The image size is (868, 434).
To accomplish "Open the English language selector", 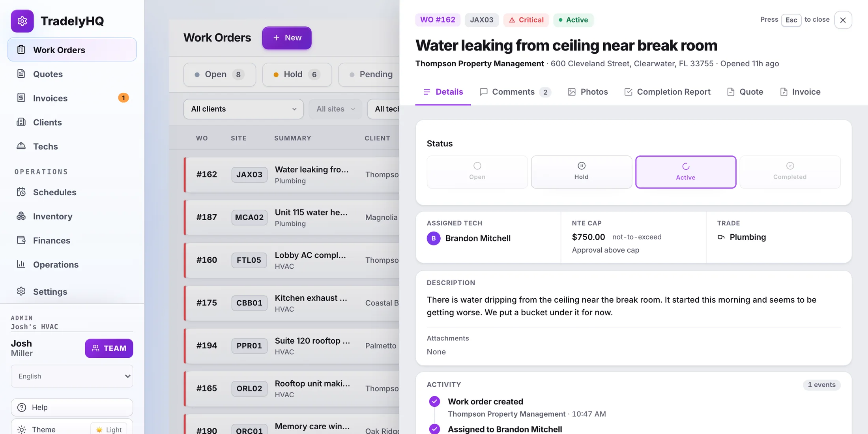I will (72, 376).
